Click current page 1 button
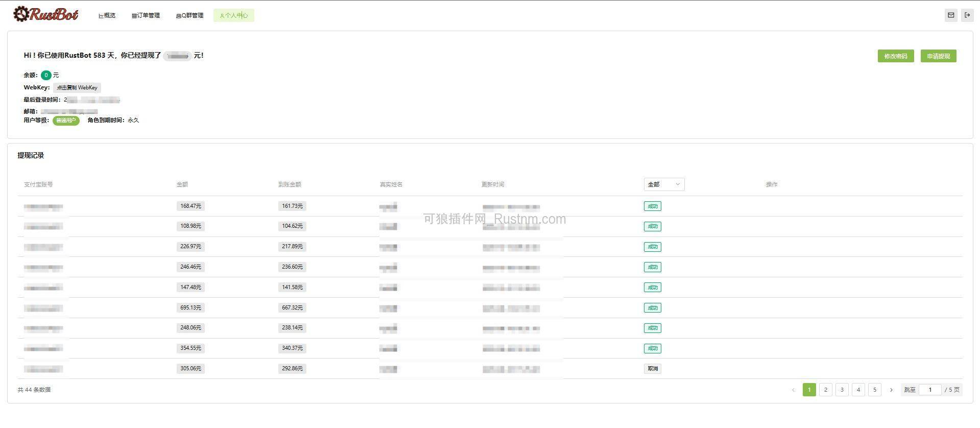Image resolution: width=980 pixels, height=428 pixels. (x=809, y=390)
